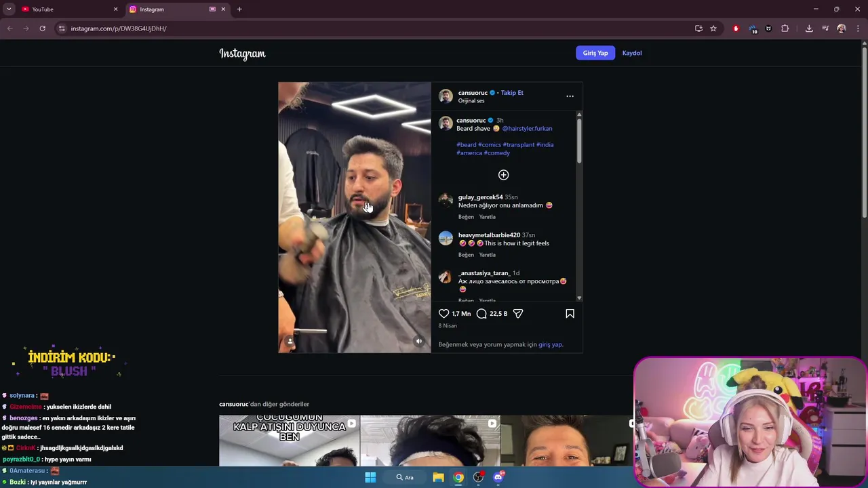
Task: Toggle video sound with the speaker icon
Action: pos(419,341)
